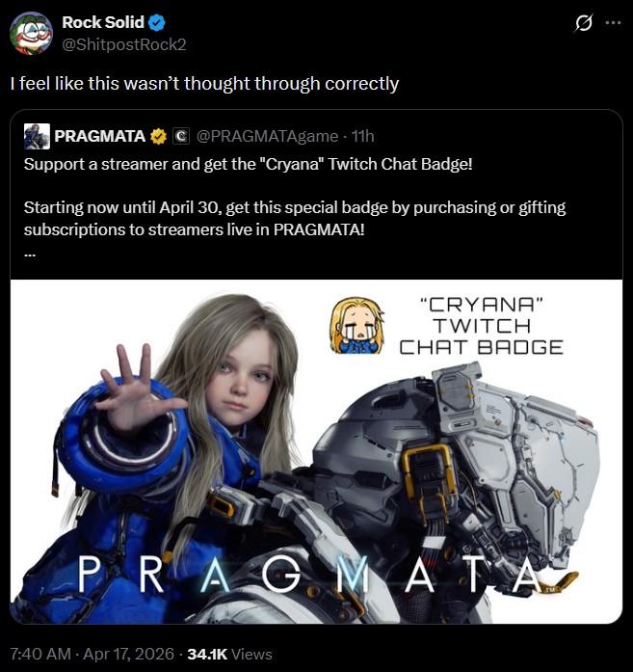Open the @PRAGMATAgame handle link

click(x=267, y=136)
